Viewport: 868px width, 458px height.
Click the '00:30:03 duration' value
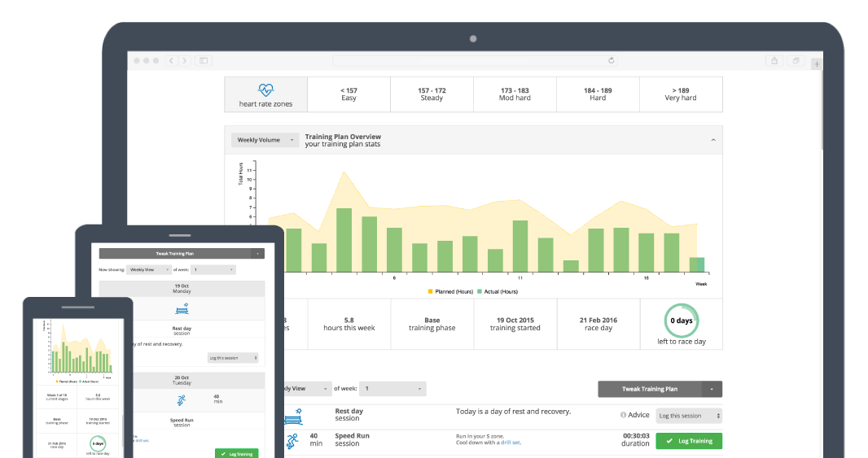click(x=635, y=440)
